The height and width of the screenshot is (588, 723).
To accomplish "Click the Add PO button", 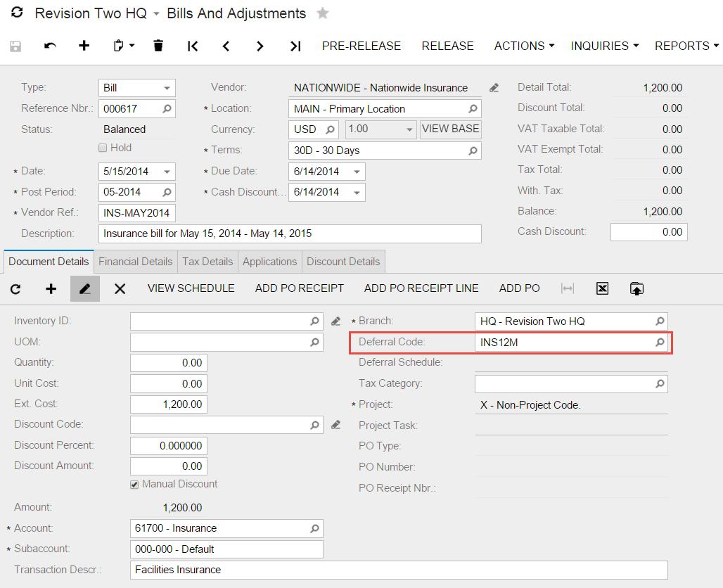I will click(520, 288).
